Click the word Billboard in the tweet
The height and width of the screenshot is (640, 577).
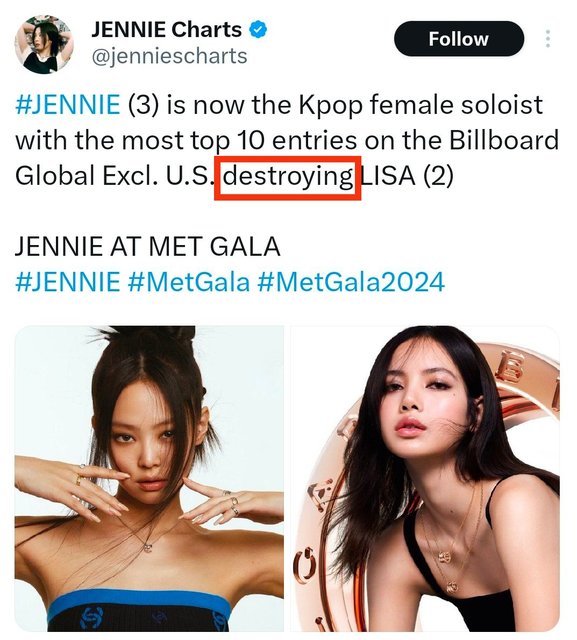point(504,140)
